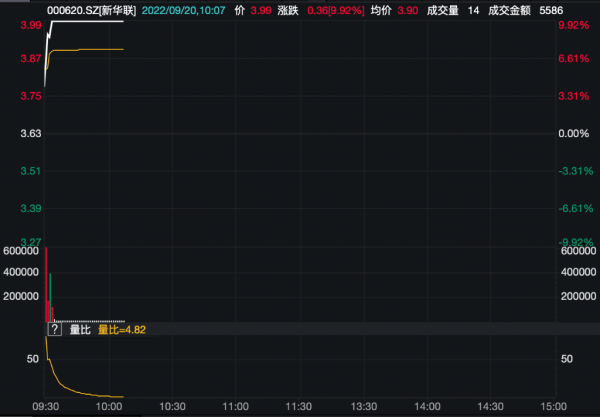Screen dimensions: 600x417
Task: Click the 量比=4.82 indicator value
Action: pyautogui.click(x=122, y=329)
